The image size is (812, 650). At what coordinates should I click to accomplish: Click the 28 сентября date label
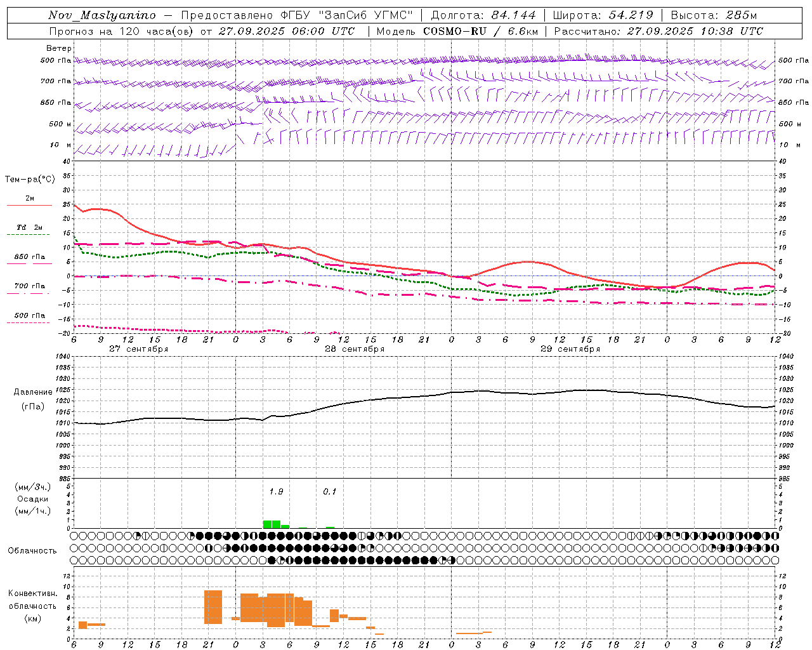pos(354,349)
